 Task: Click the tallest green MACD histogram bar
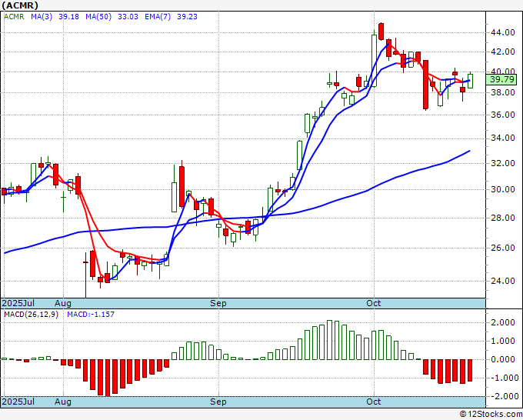pos(329,340)
